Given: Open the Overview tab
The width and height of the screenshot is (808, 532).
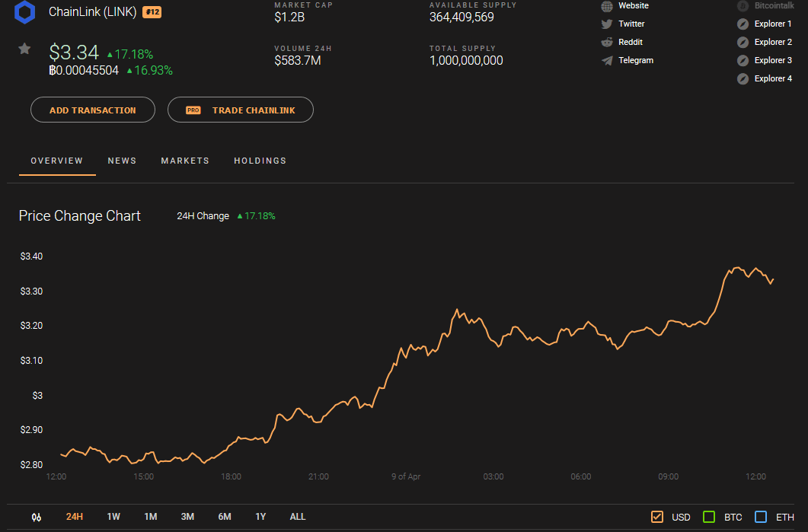Looking at the screenshot, I should (x=56, y=161).
